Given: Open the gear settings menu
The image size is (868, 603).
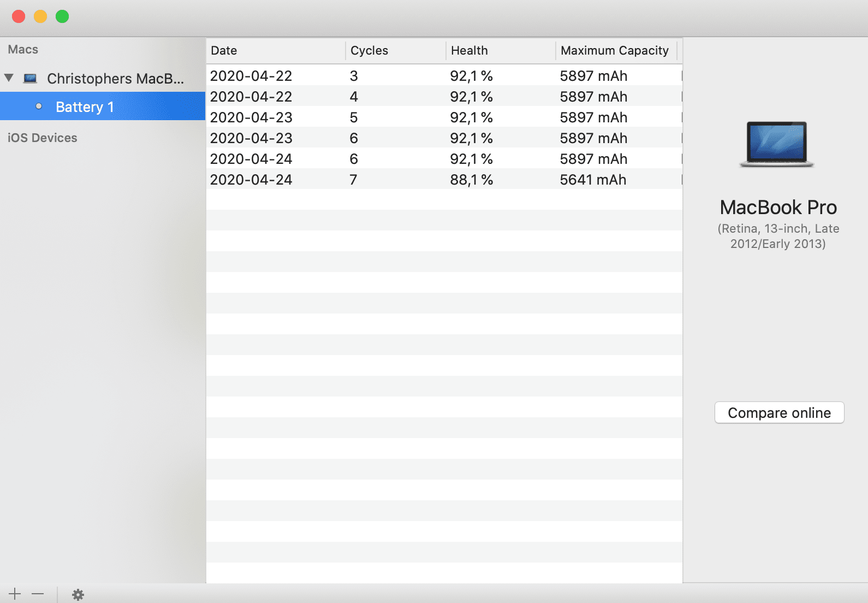Looking at the screenshot, I should [x=78, y=595].
